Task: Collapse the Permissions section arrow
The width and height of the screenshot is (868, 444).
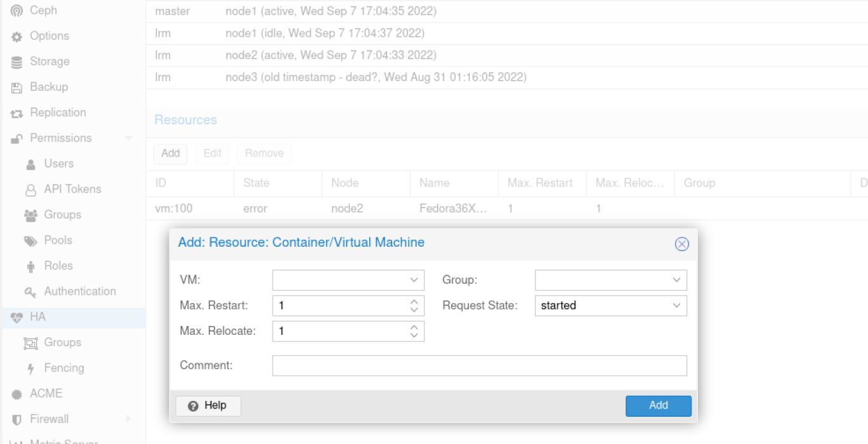Action: coord(129,138)
